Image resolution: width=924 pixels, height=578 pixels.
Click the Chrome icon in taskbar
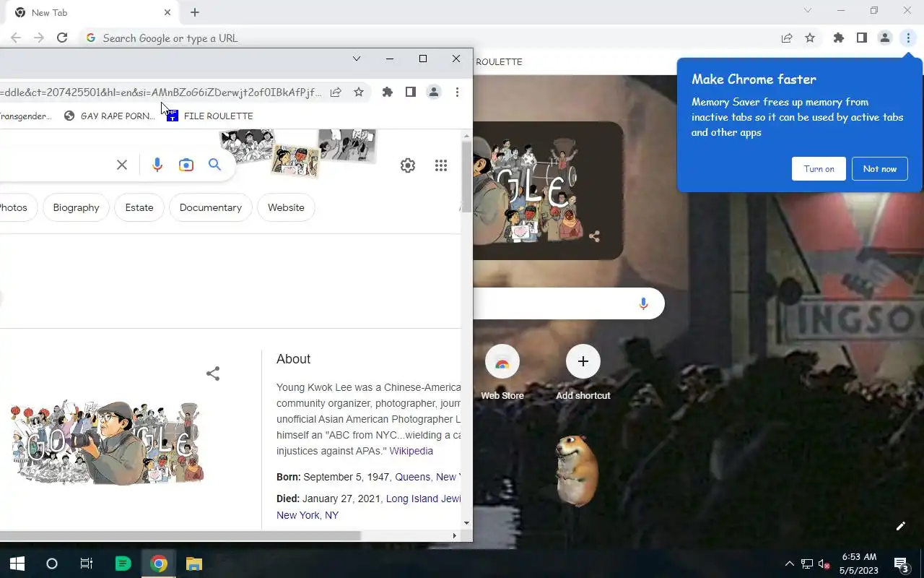[159, 564]
